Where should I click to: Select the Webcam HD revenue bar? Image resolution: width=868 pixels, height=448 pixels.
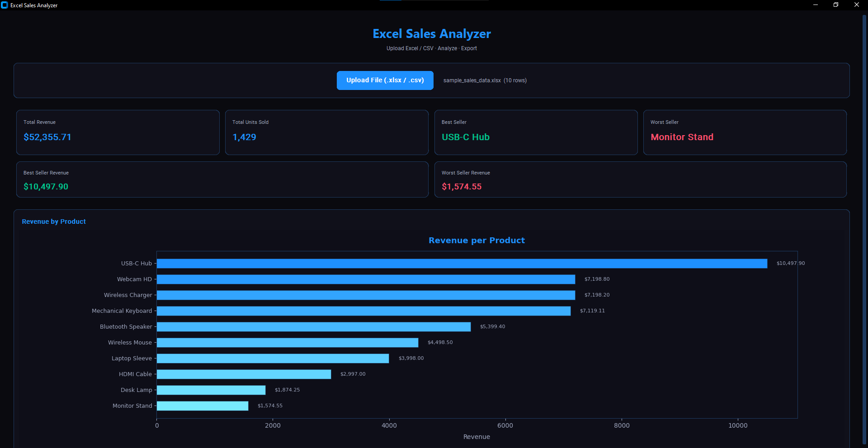366,279
